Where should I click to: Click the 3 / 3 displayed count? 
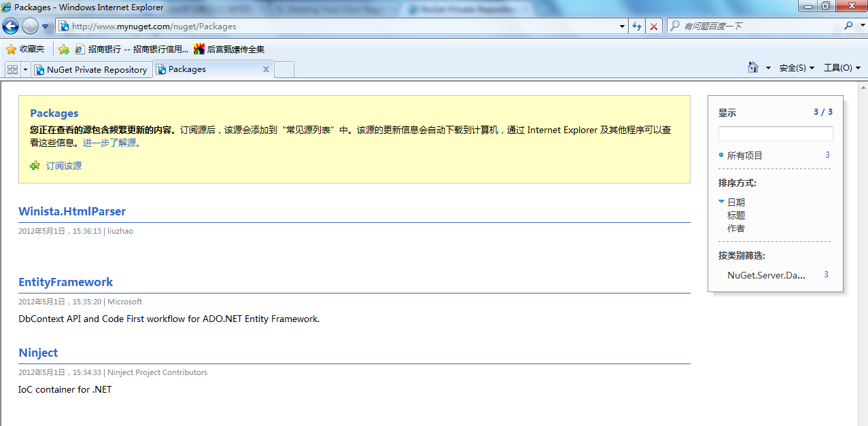(x=823, y=112)
